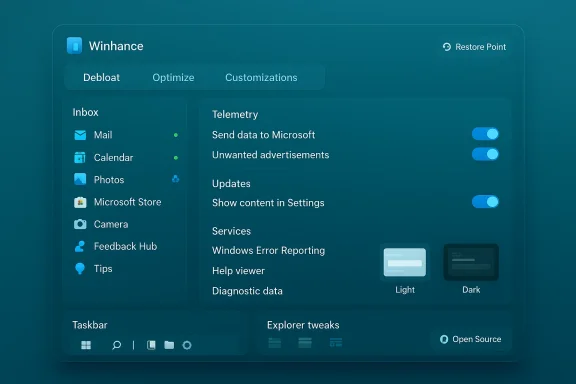576x384 pixels.
Task: Click the folder icon in Taskbar panel
Action: point(169,345)
